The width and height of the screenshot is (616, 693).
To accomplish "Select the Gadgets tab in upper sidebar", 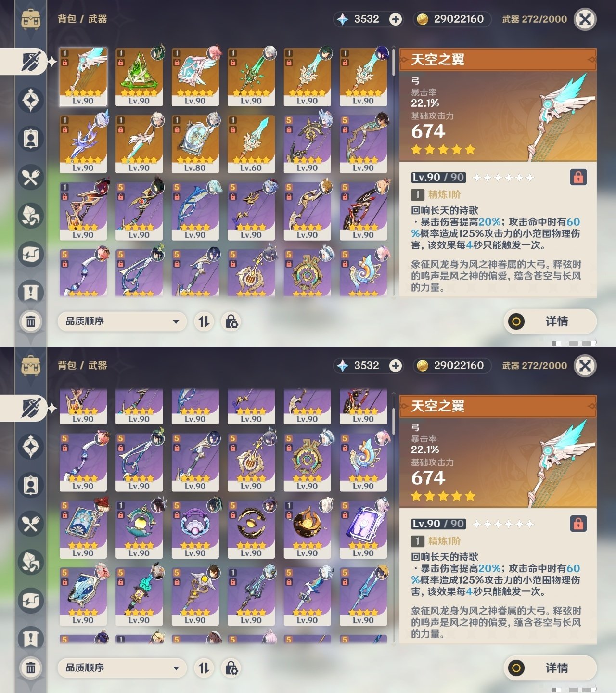I will [31, 254].
